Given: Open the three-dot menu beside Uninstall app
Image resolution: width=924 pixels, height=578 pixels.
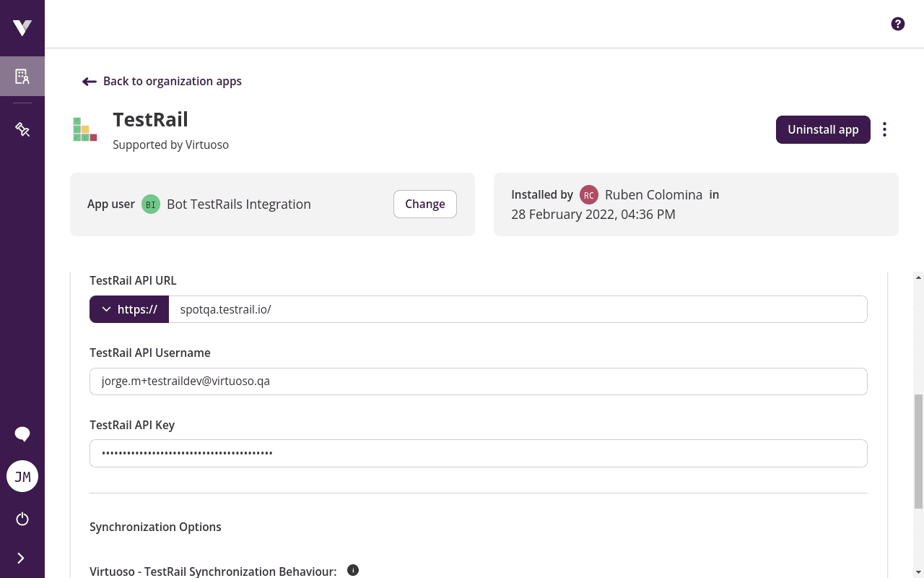Looking at the screenshot, I should click(884, 129).
